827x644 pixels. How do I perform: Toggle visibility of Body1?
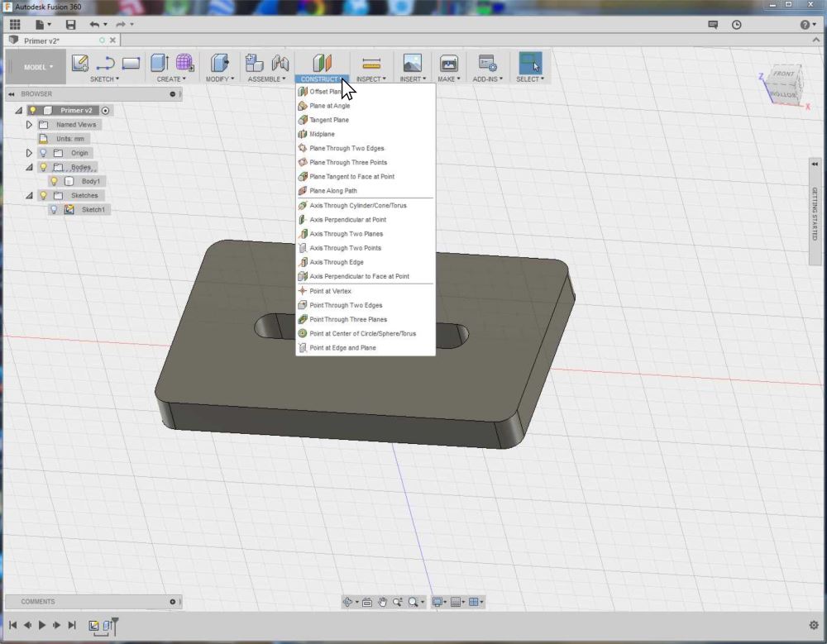54,181
